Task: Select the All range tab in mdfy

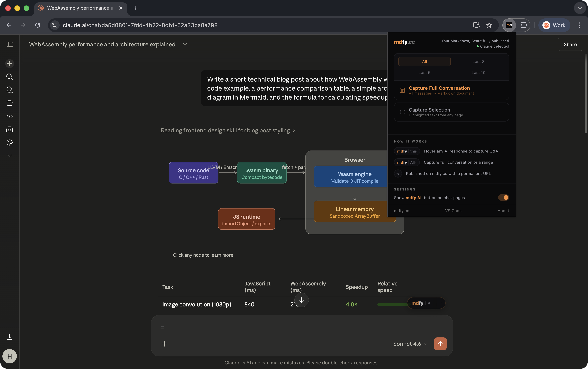Action: tap(424, 62)
